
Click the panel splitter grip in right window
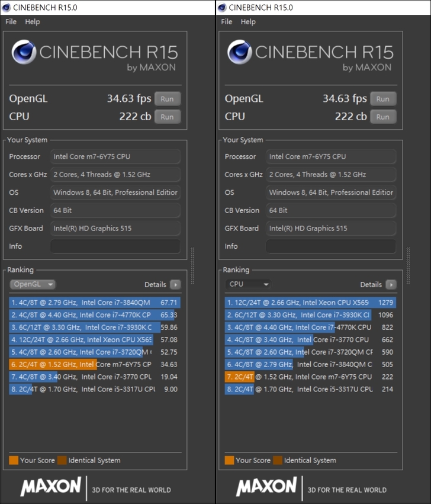coord(407,258)
